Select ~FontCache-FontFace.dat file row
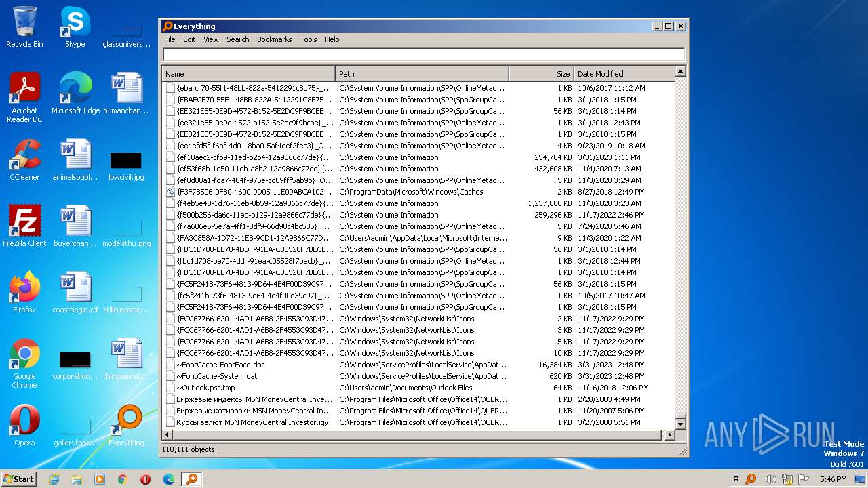The image size is (868, 488). (418, 365)
